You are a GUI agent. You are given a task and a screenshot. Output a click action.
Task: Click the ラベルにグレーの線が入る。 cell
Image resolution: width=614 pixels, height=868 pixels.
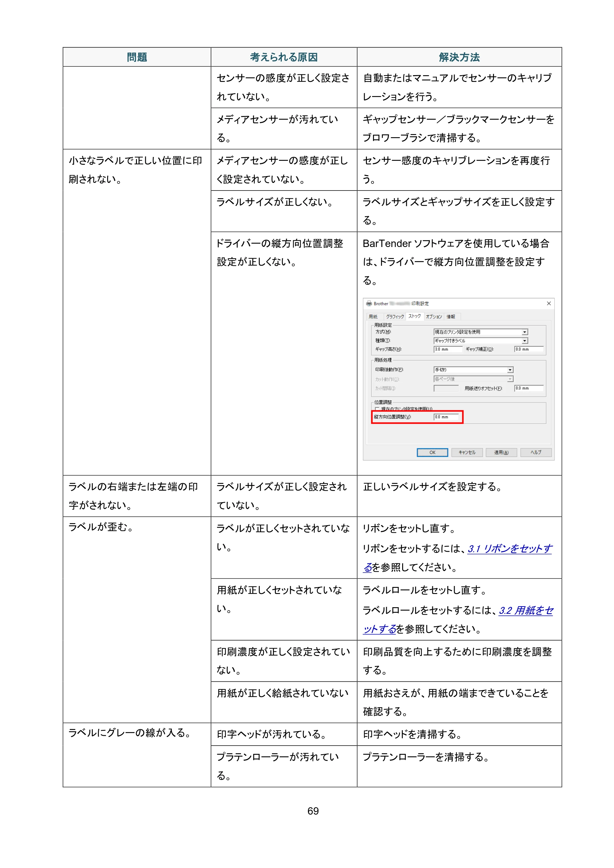(137, 755)
